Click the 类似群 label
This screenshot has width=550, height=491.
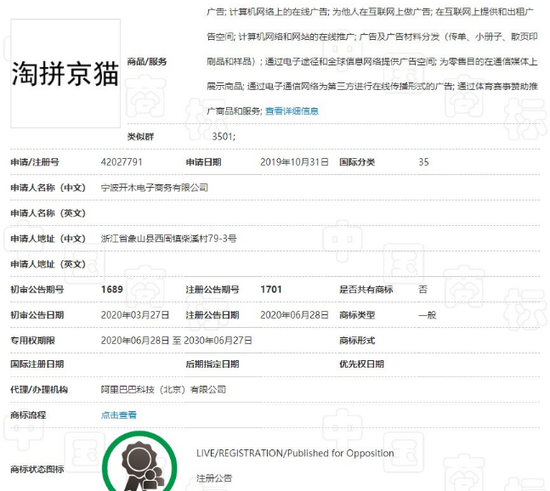click(x=140, y=136)
